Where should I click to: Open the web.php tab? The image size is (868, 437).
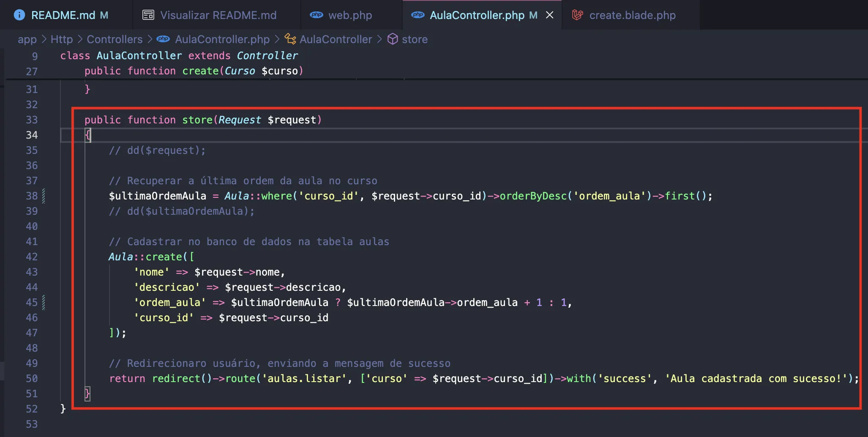(x=350, y=15)
